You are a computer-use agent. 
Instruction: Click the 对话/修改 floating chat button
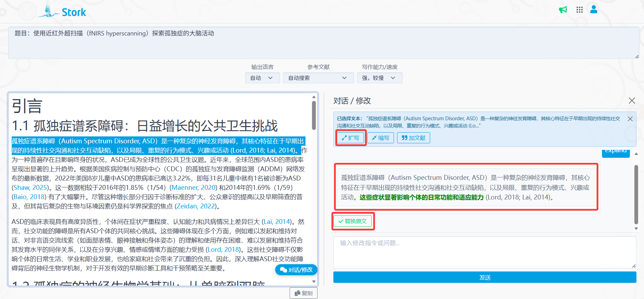point(296,270)
